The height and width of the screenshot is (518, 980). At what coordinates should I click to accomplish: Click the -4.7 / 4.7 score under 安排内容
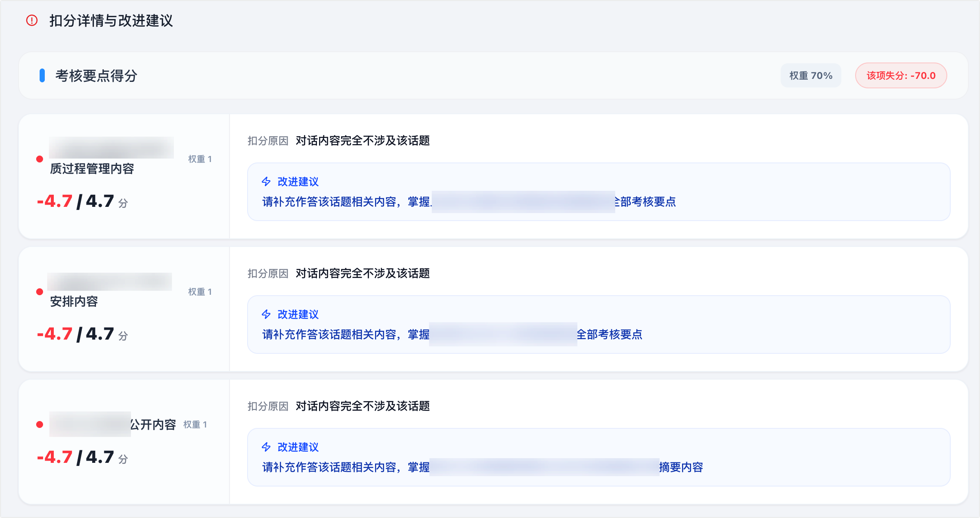pos(82,334)
